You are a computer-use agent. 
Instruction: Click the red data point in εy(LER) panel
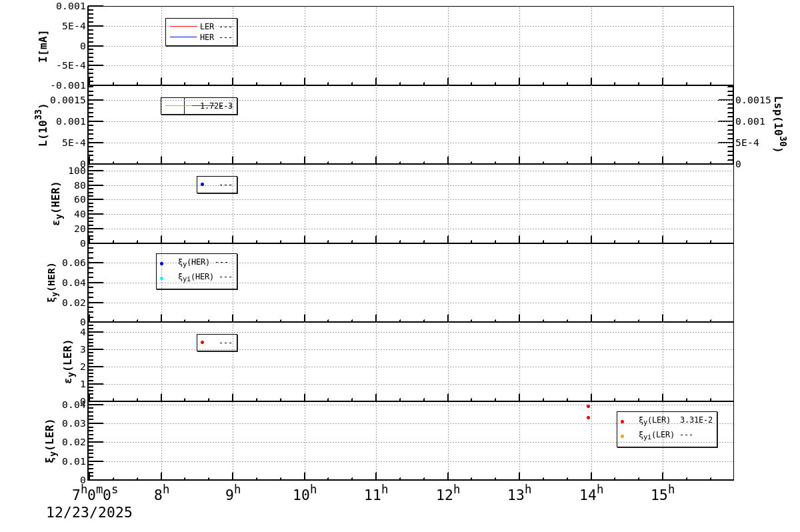coord(203,341)
